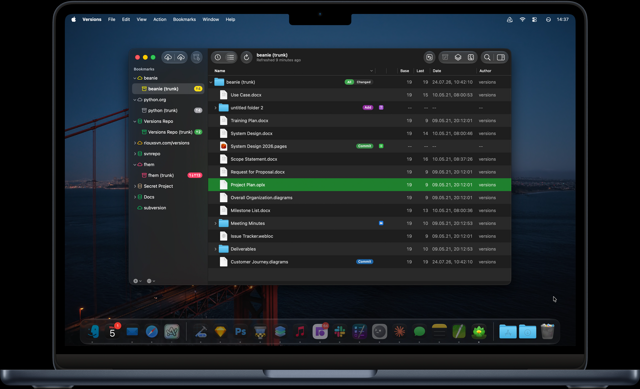Expand the Docs bookmark
Viewport: 640px width, 389px height.
(x=135, y=197)
